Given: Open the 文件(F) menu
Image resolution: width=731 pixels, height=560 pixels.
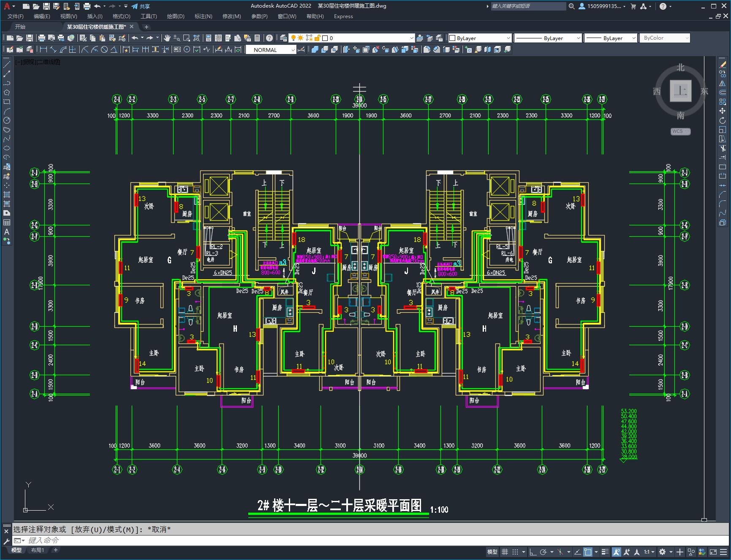Looking at the screenshot, I should pyautogui.click(x=16, y=16).
